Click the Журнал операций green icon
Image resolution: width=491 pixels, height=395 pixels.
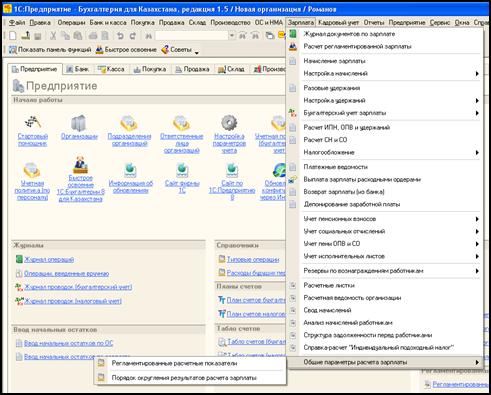pyautogui.click(x=19, y=259)
